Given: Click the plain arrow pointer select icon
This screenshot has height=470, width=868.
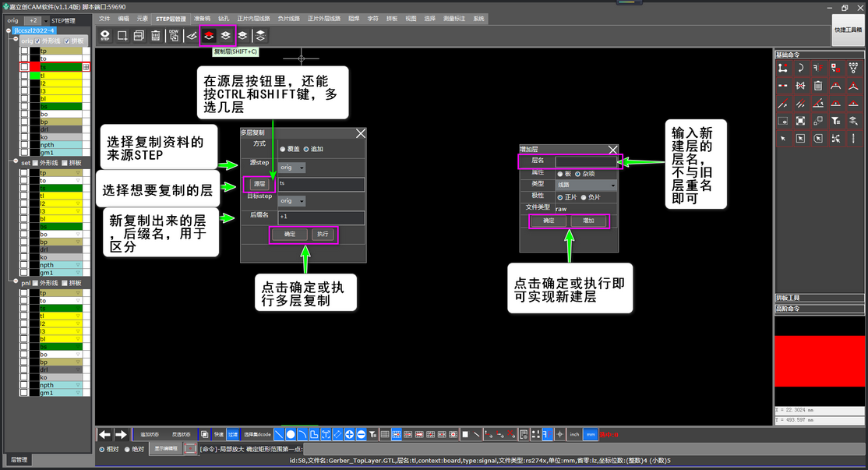Looking at the screenshot, I should tap(783, 139).
